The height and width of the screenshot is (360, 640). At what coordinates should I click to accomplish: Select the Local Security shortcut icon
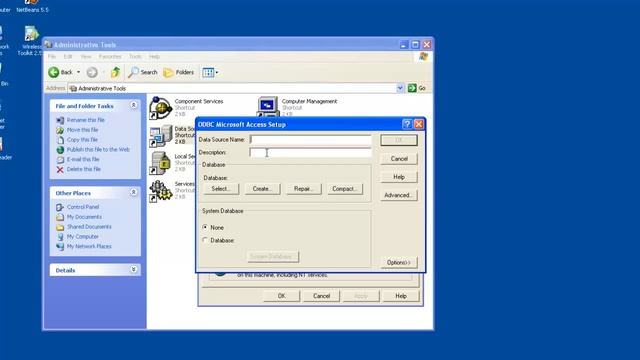click(160, 163)
